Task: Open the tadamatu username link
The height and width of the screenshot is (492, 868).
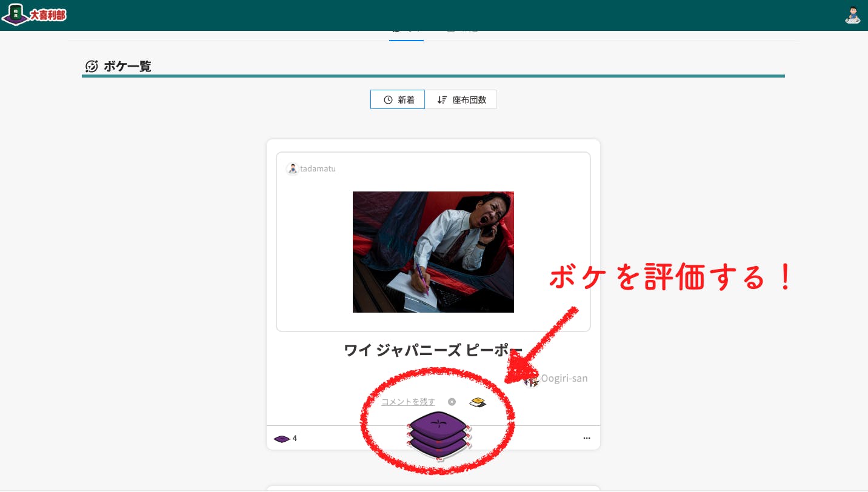Action: [318, 169]
